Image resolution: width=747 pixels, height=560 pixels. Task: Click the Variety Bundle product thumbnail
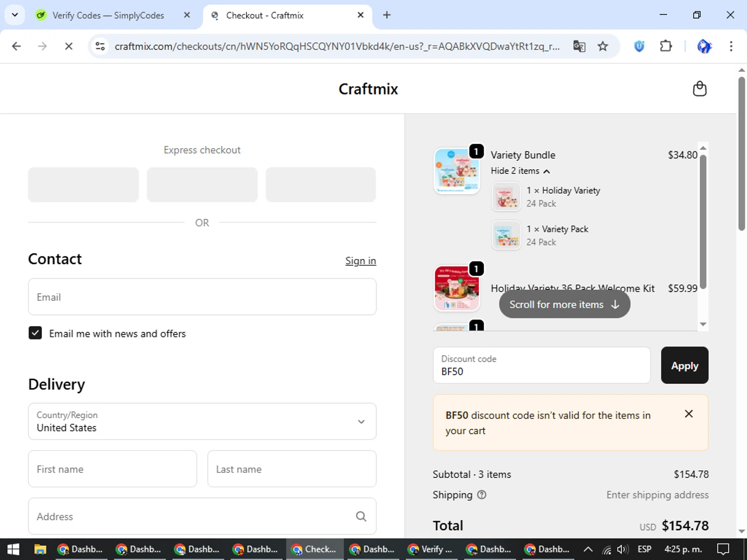pyautogui.click(x=457, y=171)
